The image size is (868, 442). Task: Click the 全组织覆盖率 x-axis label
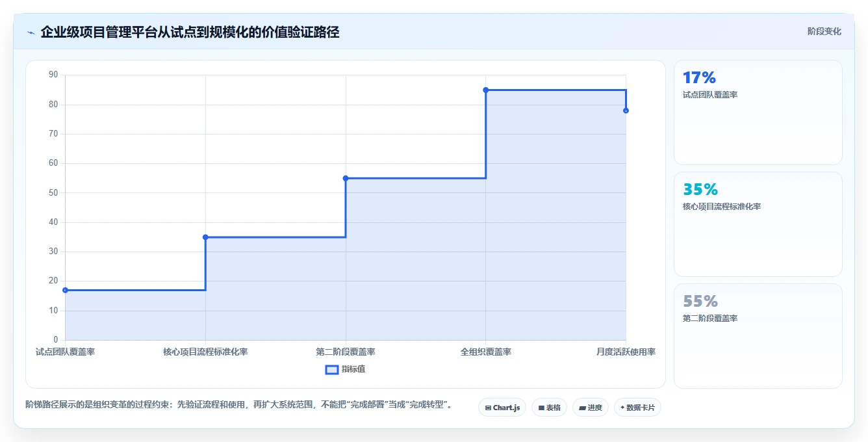(x=486, y=352)
